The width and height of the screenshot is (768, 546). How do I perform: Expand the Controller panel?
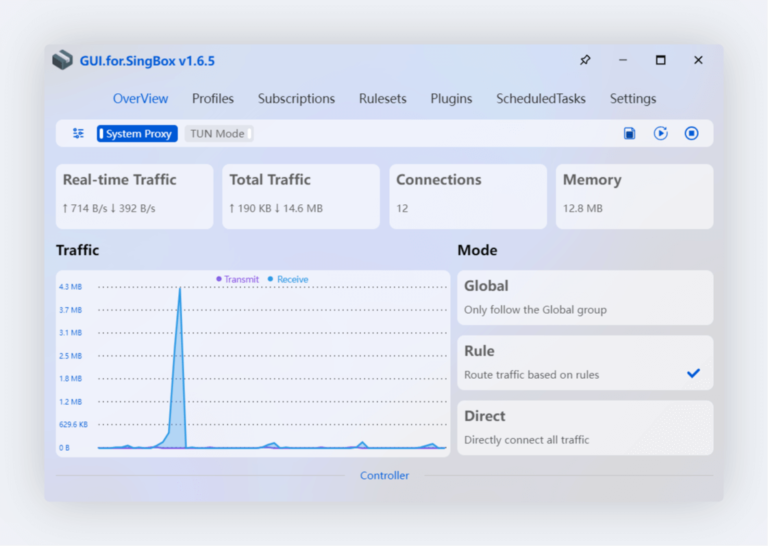pos(384,475)
